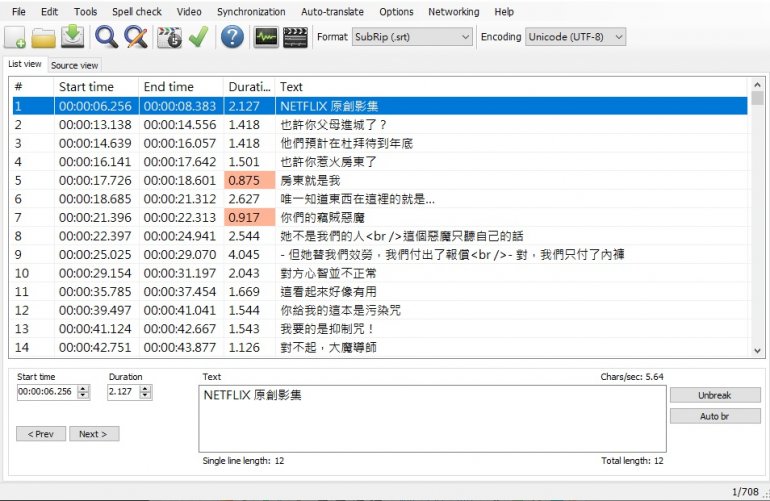This screenshot has width=770, height=501.
Task: Click the Auto br button
Action: coord(715,416)
